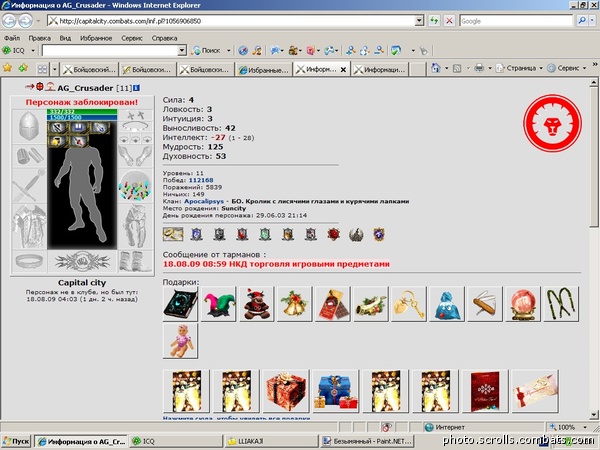Switch to the Избранные tab
The image size is (600, 450).
coord(264,70)
